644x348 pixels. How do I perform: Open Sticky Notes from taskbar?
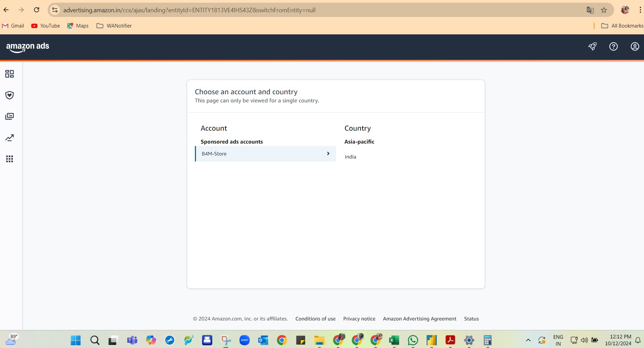301,340
